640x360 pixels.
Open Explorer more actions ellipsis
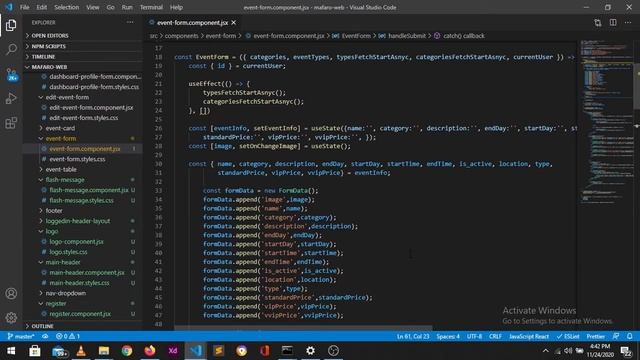tap(130, 22)
